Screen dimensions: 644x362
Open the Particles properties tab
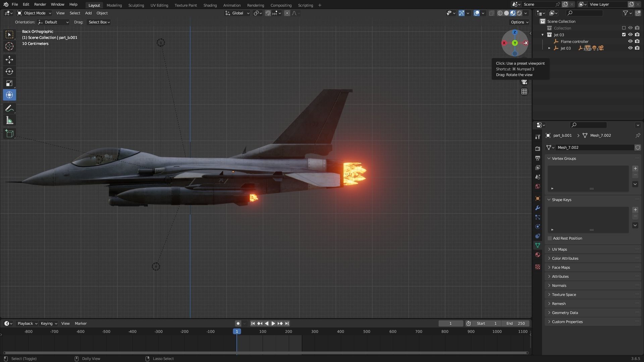tap(538, 217)
